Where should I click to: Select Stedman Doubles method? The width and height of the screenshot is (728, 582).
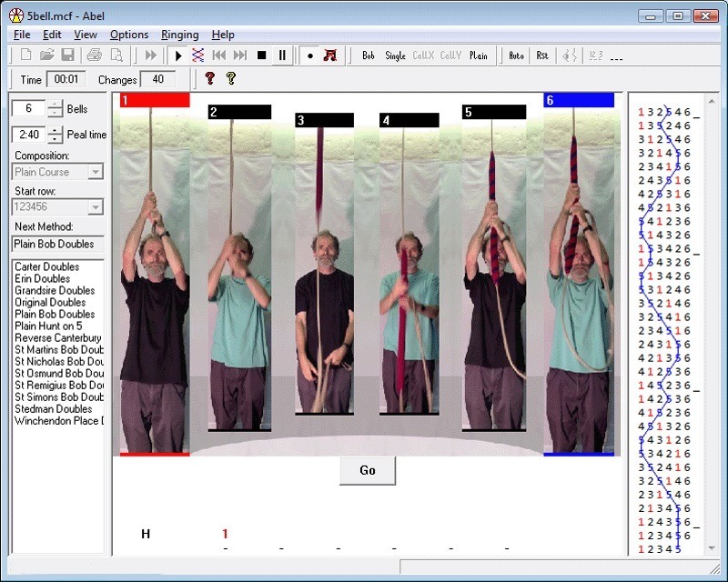[54, 409]
